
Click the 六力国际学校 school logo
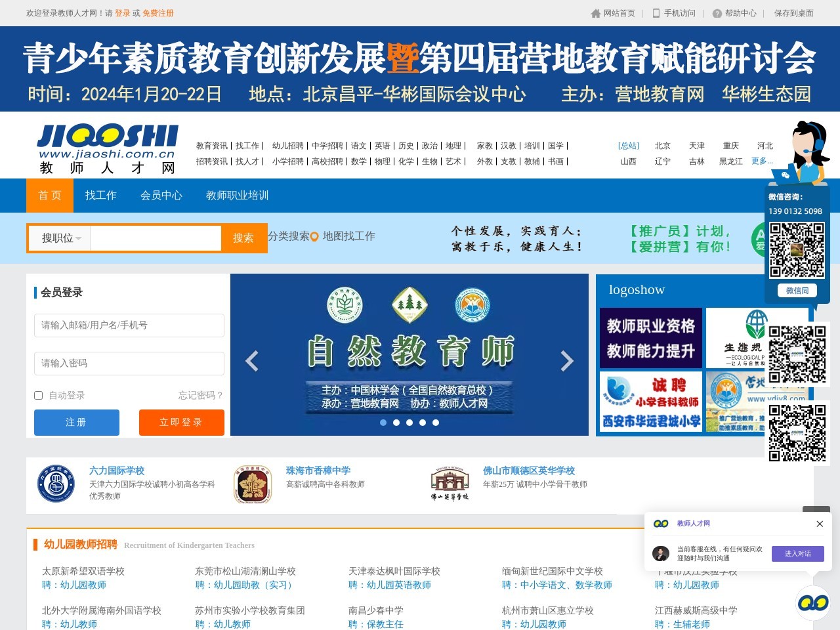56,484
